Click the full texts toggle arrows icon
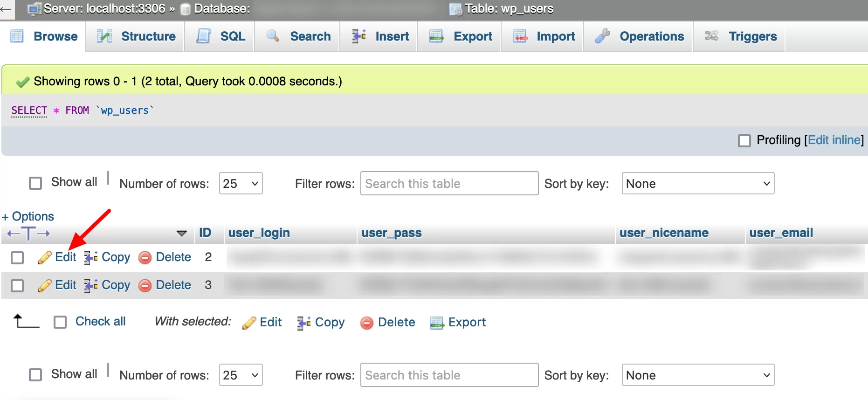This screenshot has height=400, width=868. pos(28,233)
